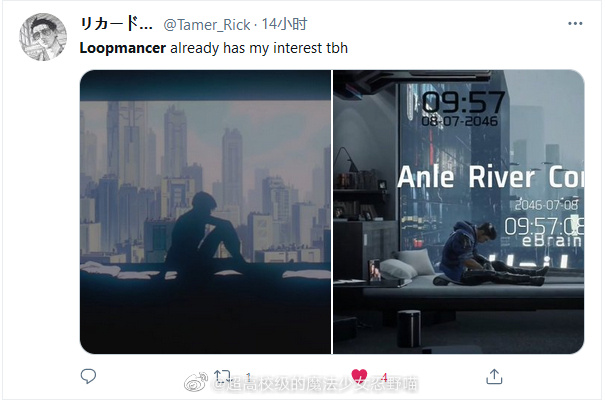
Task: Click the 14小时 timestamp
Action: point(284,24)
